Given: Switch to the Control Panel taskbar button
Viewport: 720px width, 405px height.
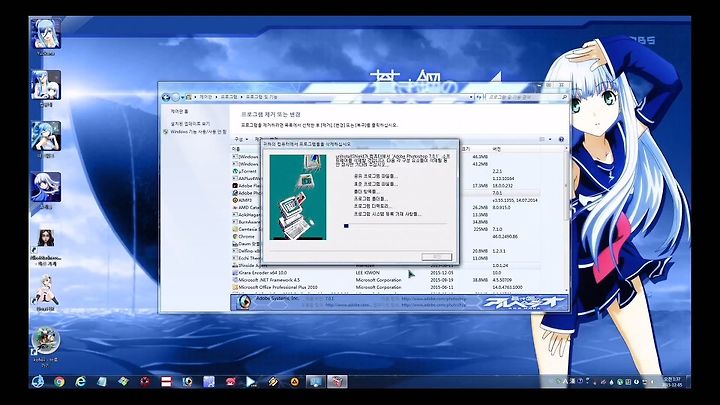Looking at the screenshot, I should click(x=315, y=382).
